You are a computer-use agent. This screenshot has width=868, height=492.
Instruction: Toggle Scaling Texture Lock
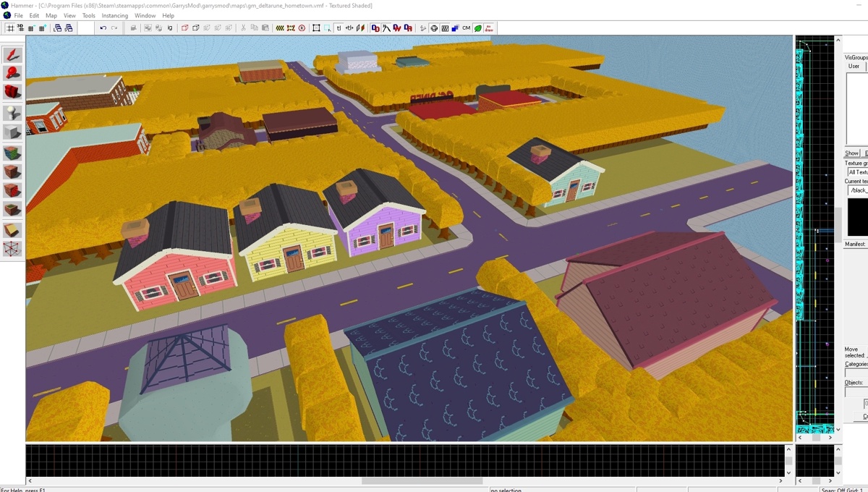pos(349,28)
